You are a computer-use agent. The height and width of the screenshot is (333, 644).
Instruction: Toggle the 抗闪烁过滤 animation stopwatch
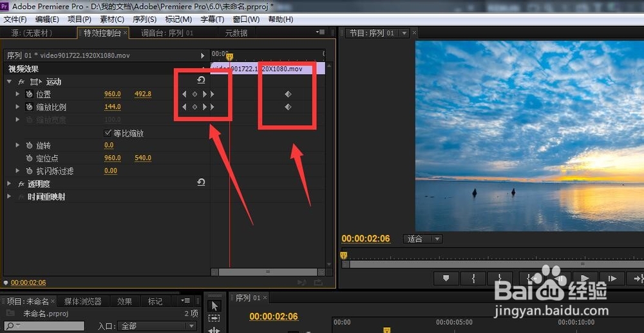(29, 171)
